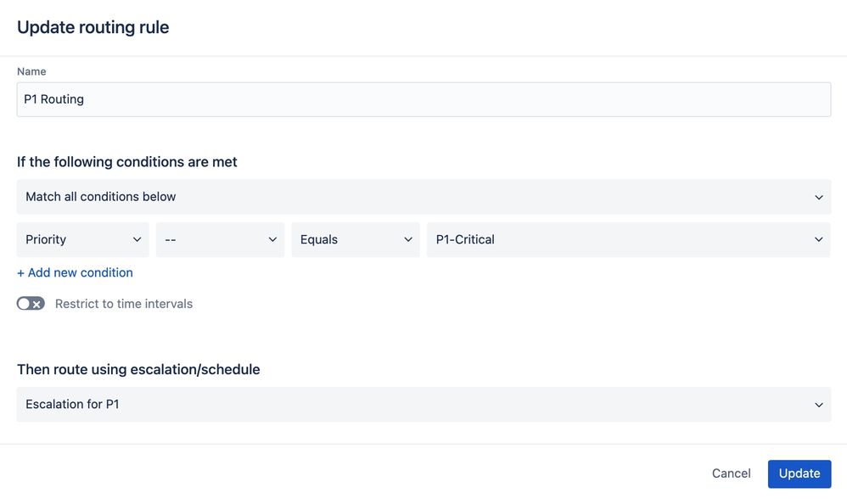This screenshot has height=504, width=847.
Task: Click the chevron arrow beside Equals
Action: pyautogui.click(x=408, y=240)
